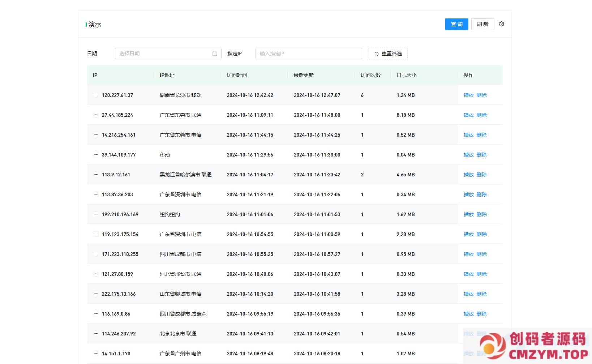The width and height of the screenshot is (592, 364).
Task: Open the settings gear icon
Action: tap(502, 24)
